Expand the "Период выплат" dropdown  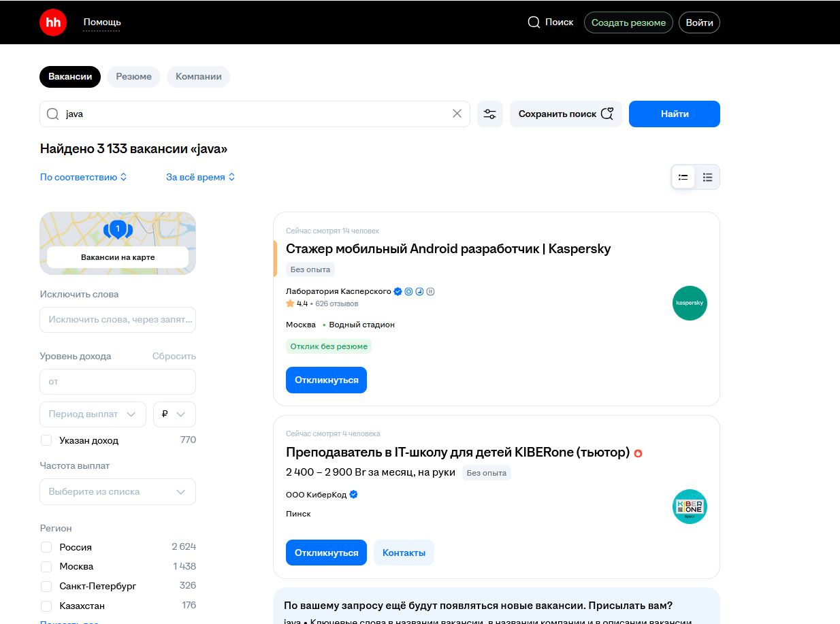93,414
